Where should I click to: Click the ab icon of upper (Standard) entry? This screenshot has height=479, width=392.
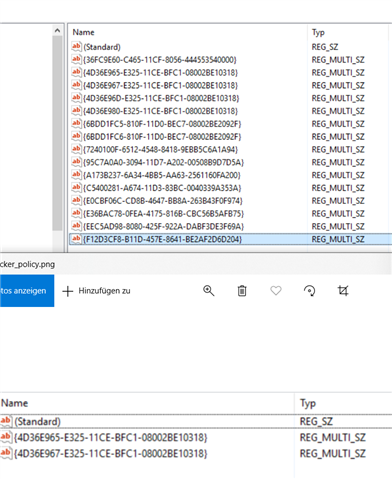76,46
